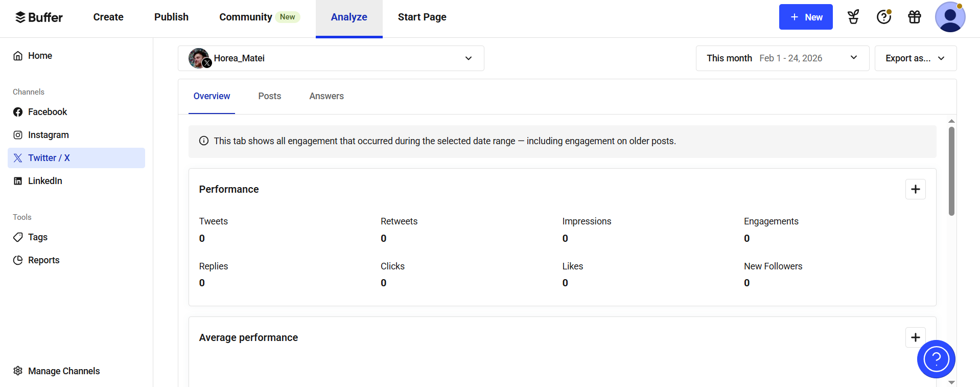Click the Twitter X channel icon
980x387 pixels.
point(18,158)
